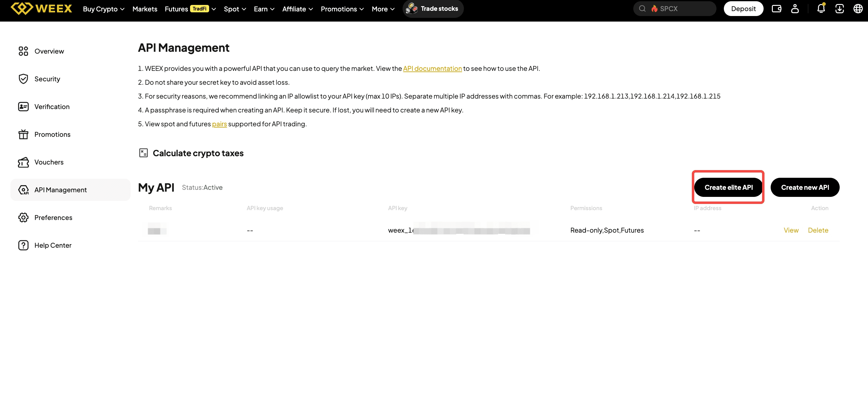Viewport: 868px width, 411px height.
Task: Expand the More menu
Action: tap(383, 9)
